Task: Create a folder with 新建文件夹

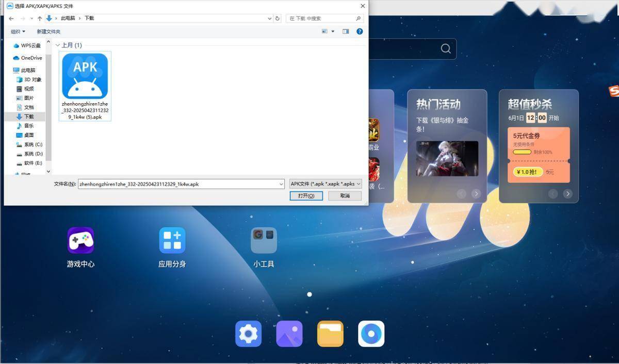Action: pyautogui.click(x=48, y=31)
